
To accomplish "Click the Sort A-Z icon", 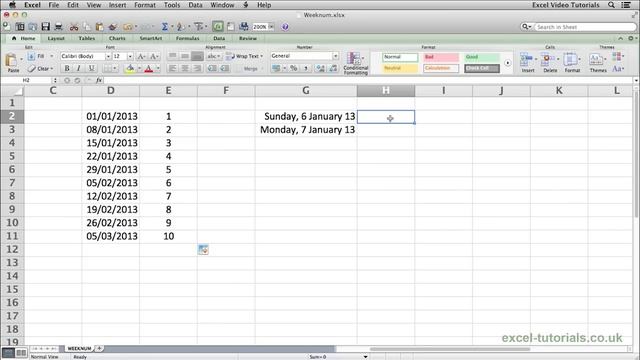I will pyautogui.click(x=180, y=27).
